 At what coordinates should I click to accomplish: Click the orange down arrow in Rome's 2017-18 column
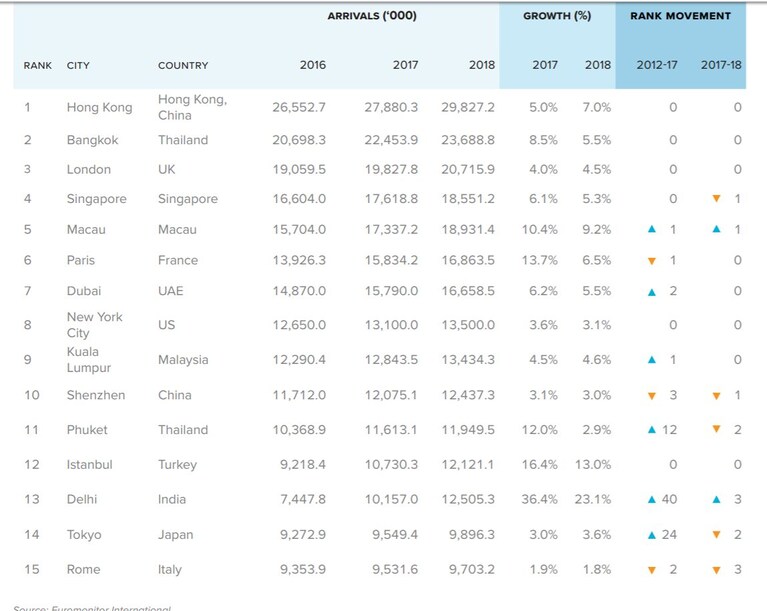[716, 570]
